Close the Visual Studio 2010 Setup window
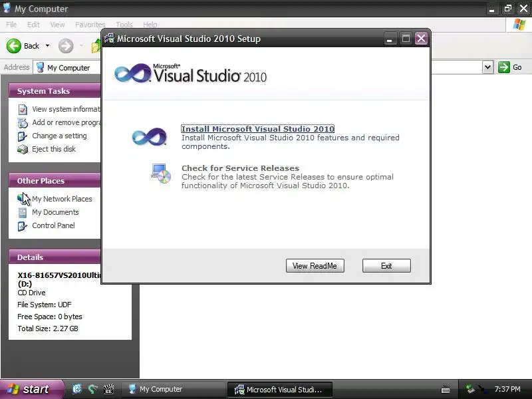 point(421,39)
